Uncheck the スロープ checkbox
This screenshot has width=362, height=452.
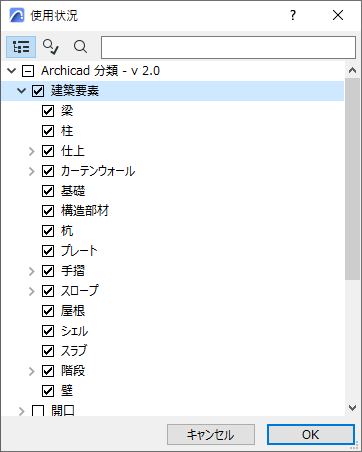tap(48, 291)
